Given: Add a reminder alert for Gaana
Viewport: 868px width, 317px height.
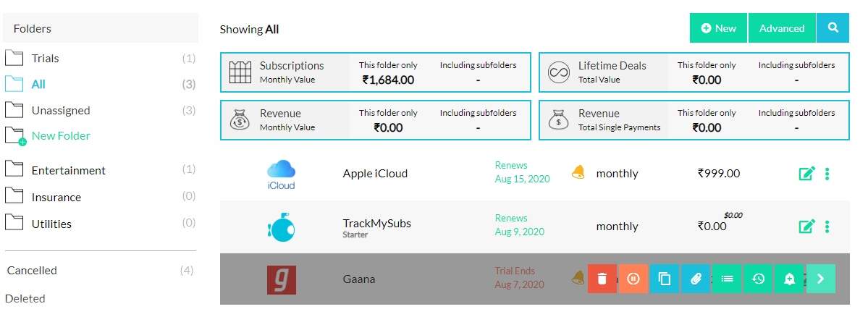Looking at the screenshot, I should [789, 279].
